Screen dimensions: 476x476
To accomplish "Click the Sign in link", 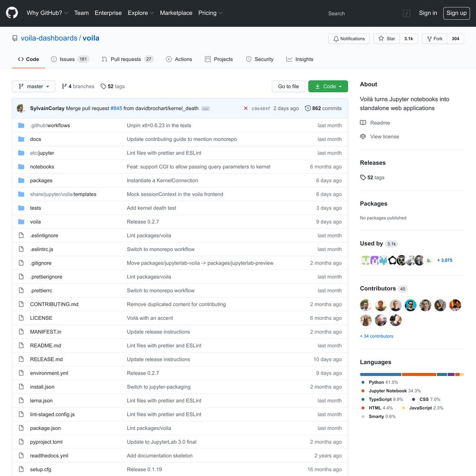I will [x=428, y=13].
